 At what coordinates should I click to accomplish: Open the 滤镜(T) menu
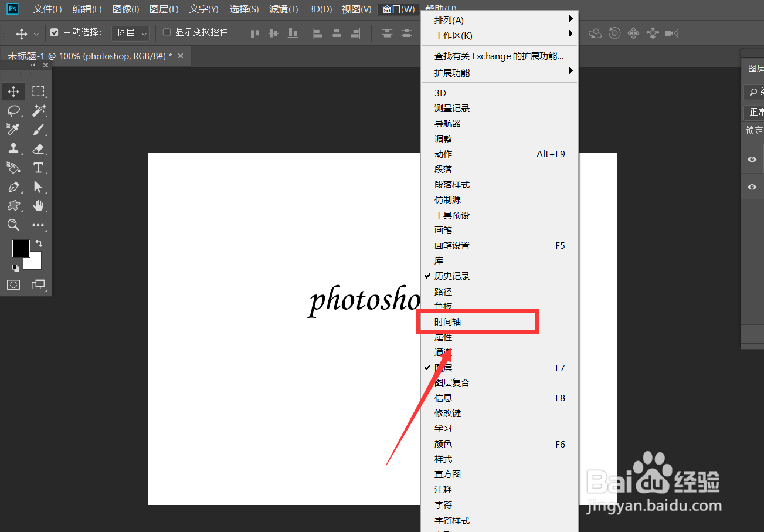[283, 9]
